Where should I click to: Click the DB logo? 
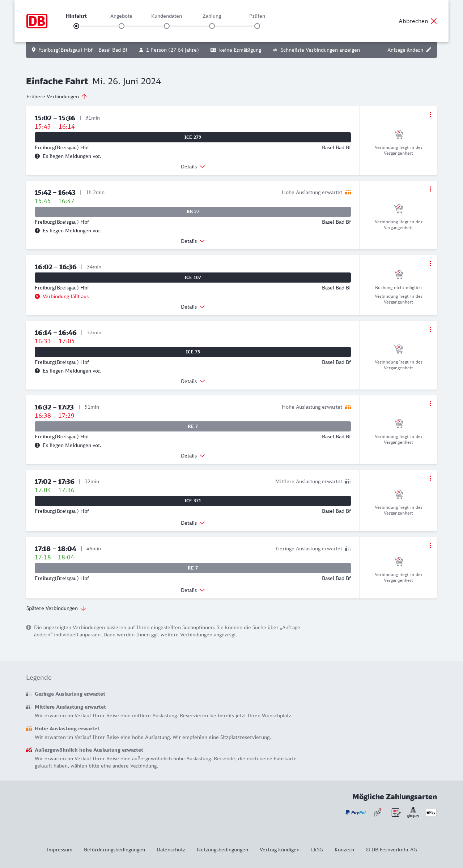37,21
